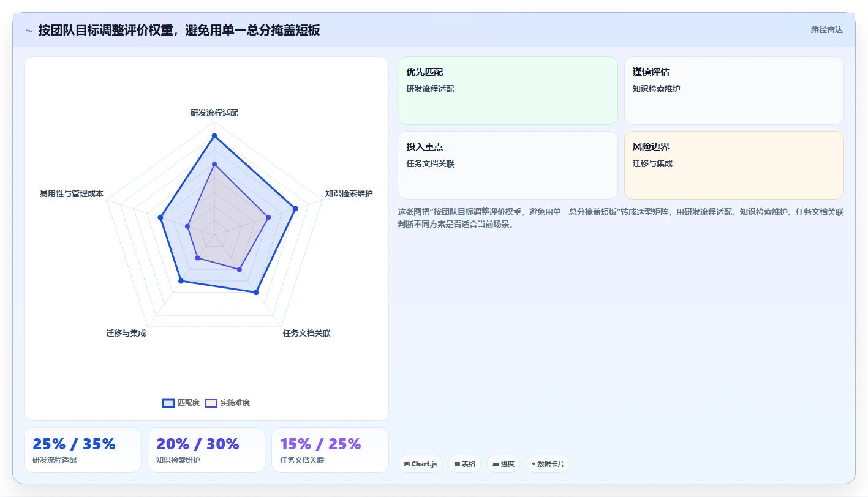Toggle the 实施难度 legend item
The width and height of the screenshot is (868, 497).
(227, 403)
